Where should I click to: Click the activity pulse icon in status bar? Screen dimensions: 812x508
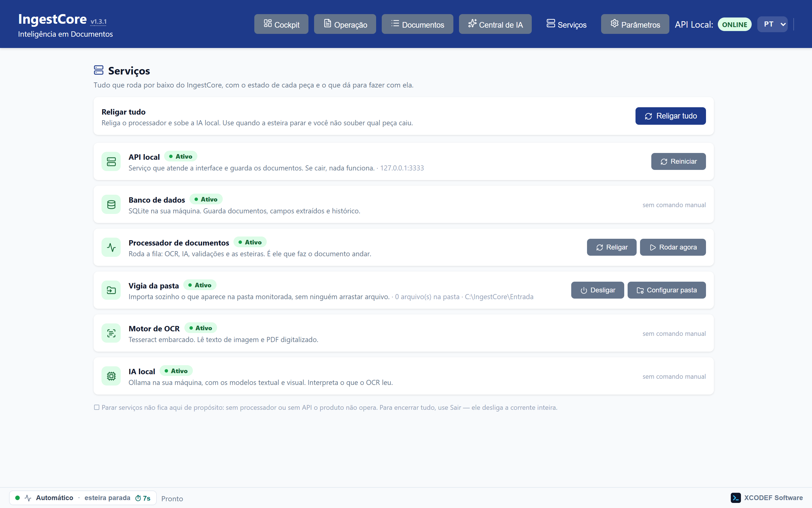28,498
